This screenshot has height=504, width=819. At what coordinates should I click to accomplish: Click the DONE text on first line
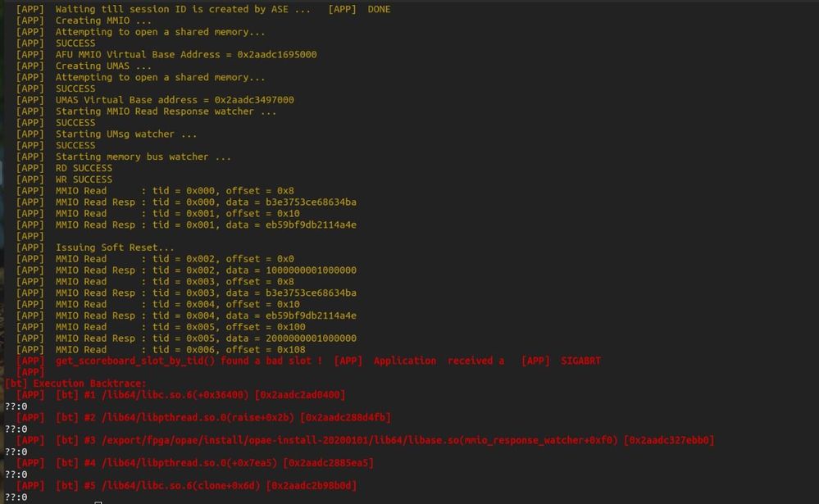tap(379, 9)
